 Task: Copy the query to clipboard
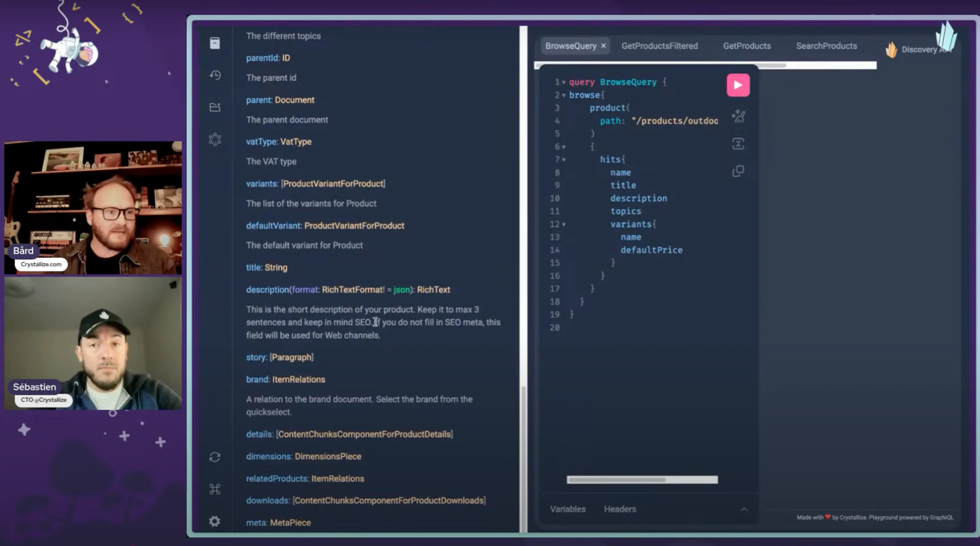pyautogui.click(x=738, y=171)
